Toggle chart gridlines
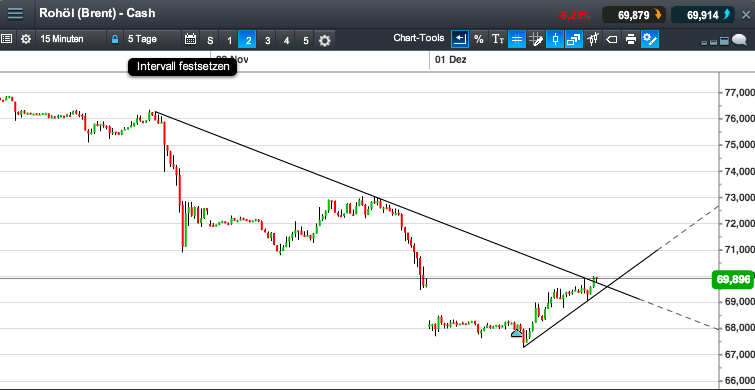 click(517, 39)
